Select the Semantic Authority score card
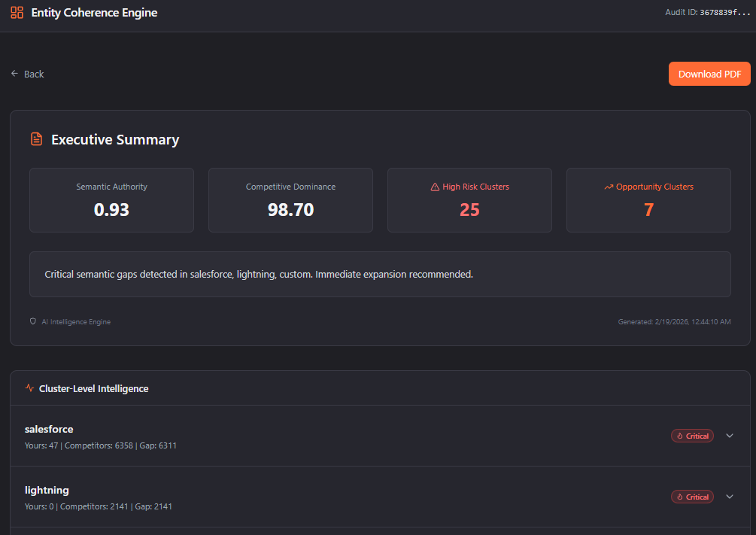This screenshot has width=756, height=535. pos(111,200)
